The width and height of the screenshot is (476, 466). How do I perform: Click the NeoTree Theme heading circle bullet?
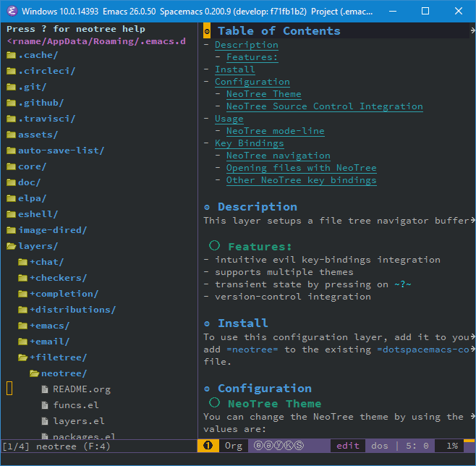click(x=214, y=402)
